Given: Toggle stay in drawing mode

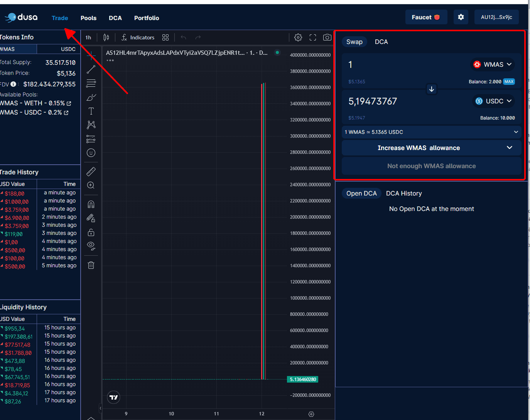Looking at the screenshot, I should (x=91, y=218).
